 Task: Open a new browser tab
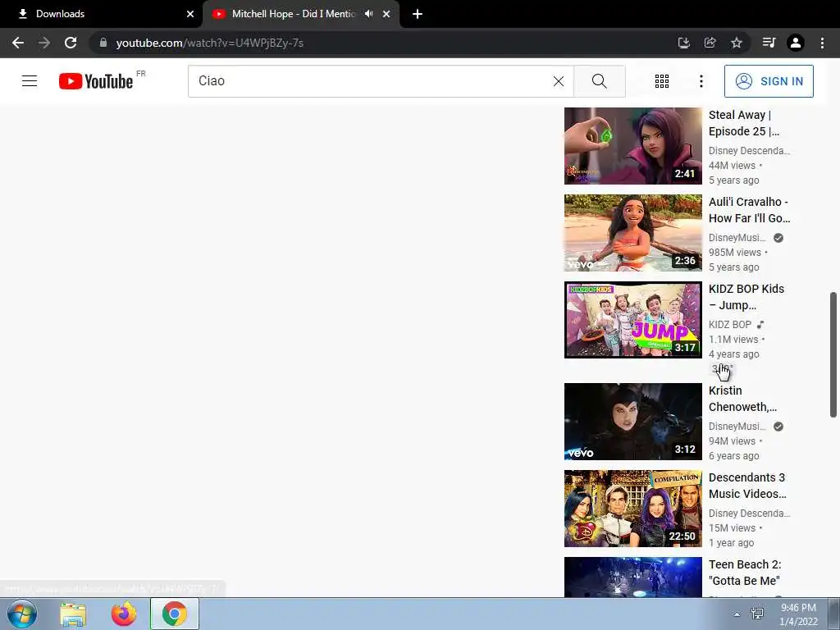(418, 14)
